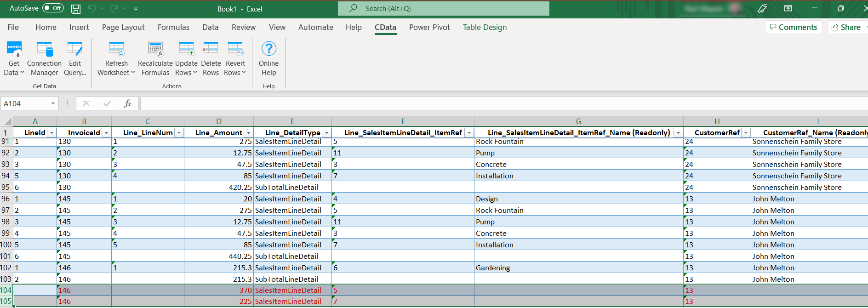Open the Table Design tab
This screenshot has width=868, height=308.
(485, 28)
